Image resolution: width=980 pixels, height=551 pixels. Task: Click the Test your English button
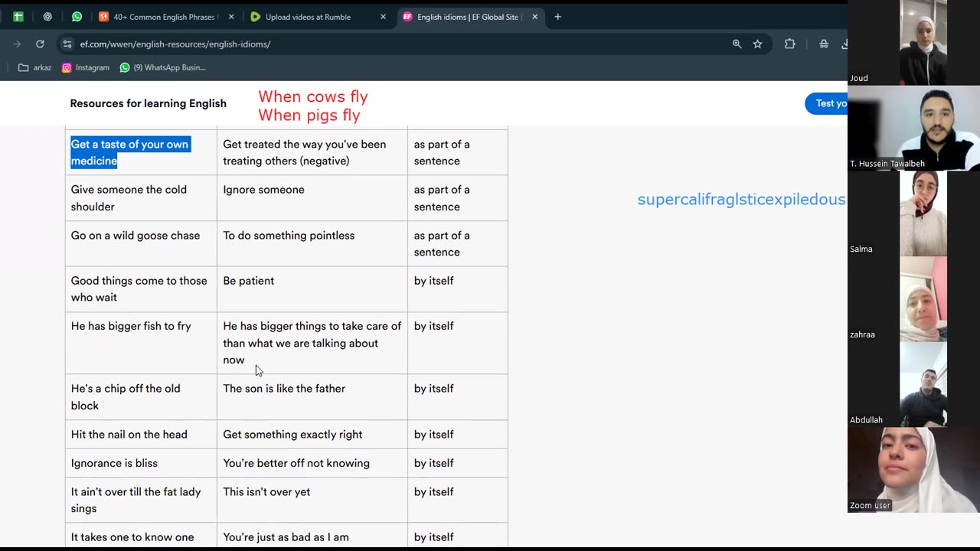coord(826,103)
